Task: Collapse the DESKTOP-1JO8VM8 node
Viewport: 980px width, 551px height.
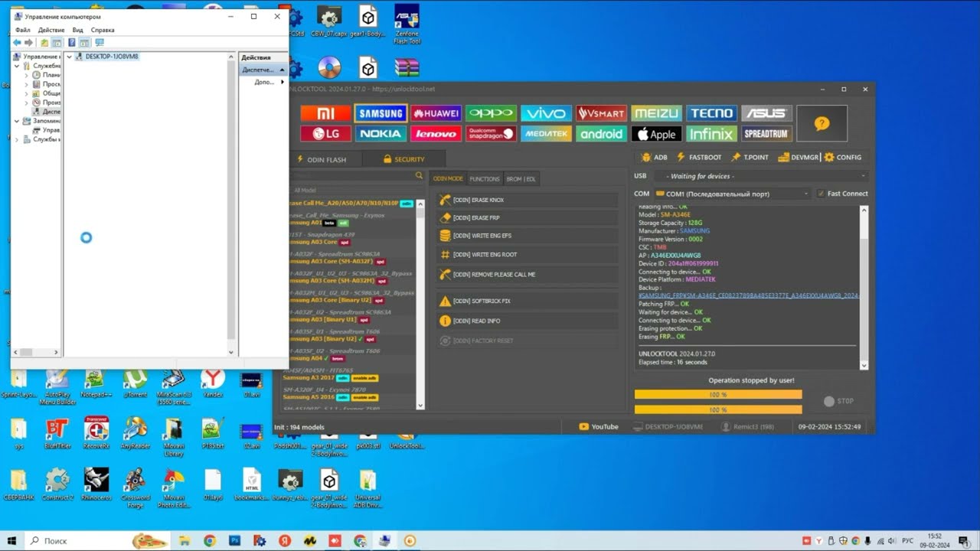Action: coord(70,57)
